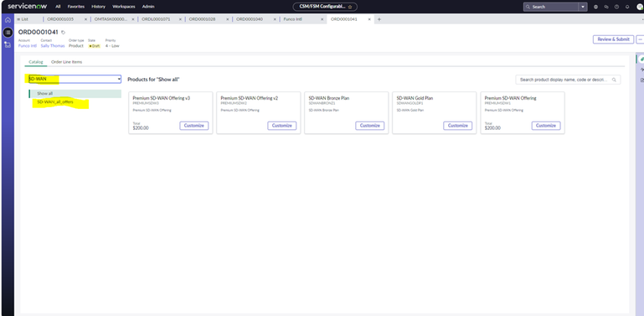Screen dimensions: 644x316
Task: Open the All menu
Action: tap(58, 7)
